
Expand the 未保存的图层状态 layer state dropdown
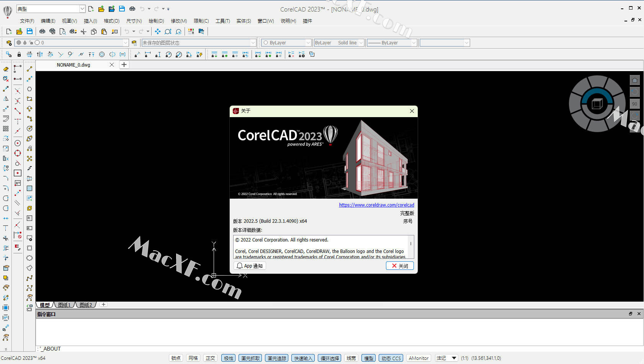[x=253, y=43]
